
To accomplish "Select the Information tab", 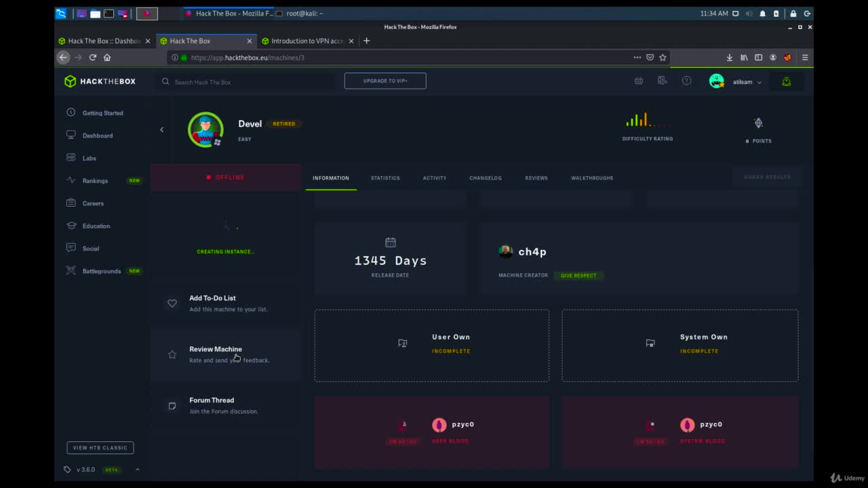I will [x=331, y=178].
